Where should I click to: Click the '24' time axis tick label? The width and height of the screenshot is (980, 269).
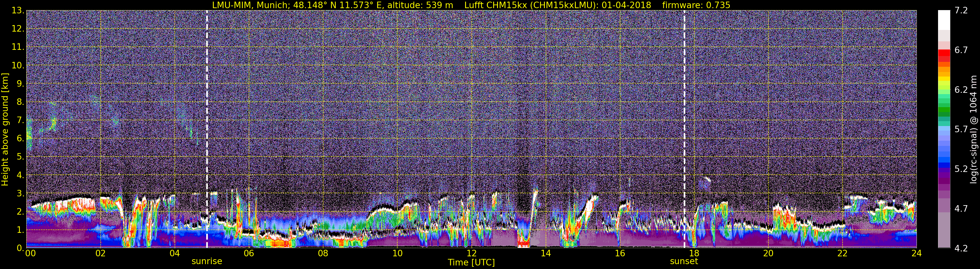click(917, 254)
